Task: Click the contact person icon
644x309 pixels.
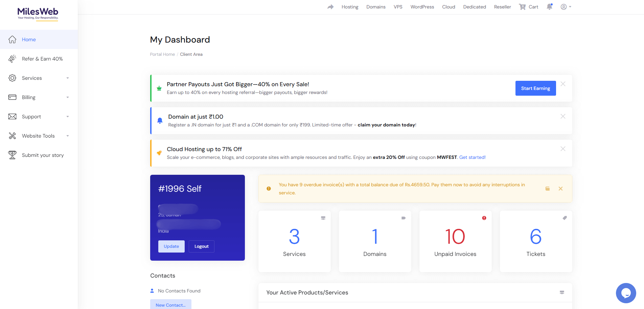Action: click(152, 291)
